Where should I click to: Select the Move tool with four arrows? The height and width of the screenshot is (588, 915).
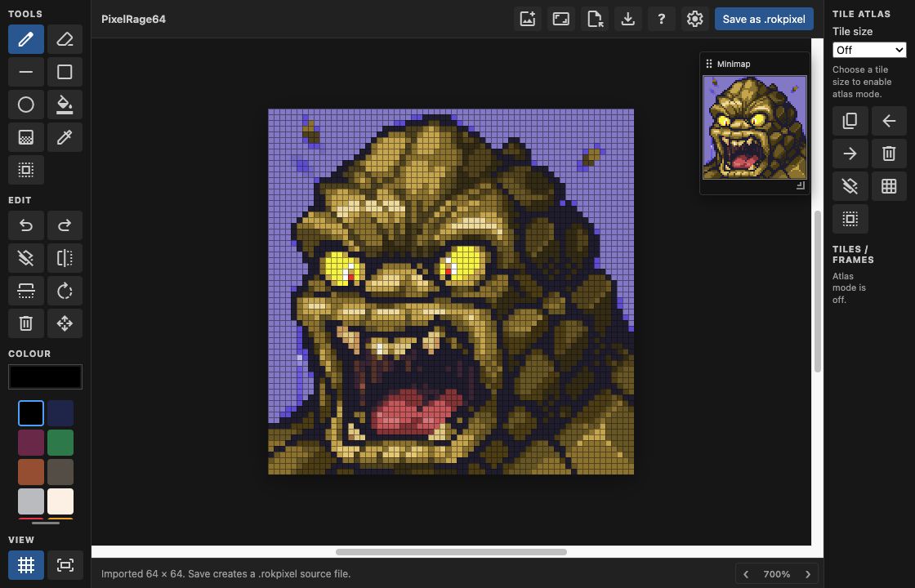pyautogui.click(x=65, y=323)
